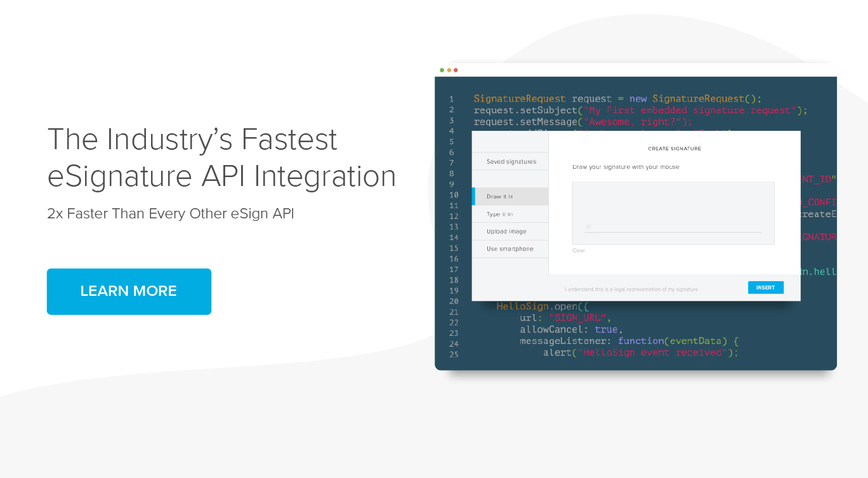The image size is (868, 478).
Task: Click the headline "The Industry's Fastest"
Action: [192, 139]
